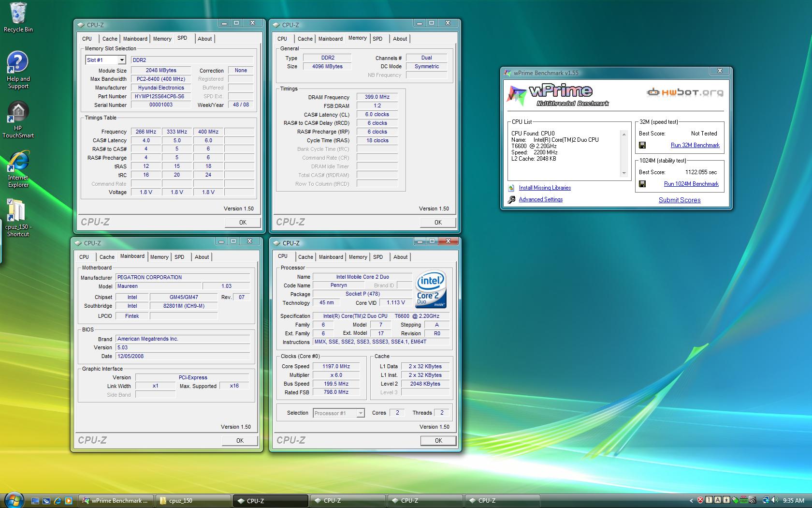The height and width of the screenshot is (508, 812).
Task: Open the volume speaker tray icon
Action: 775,500
